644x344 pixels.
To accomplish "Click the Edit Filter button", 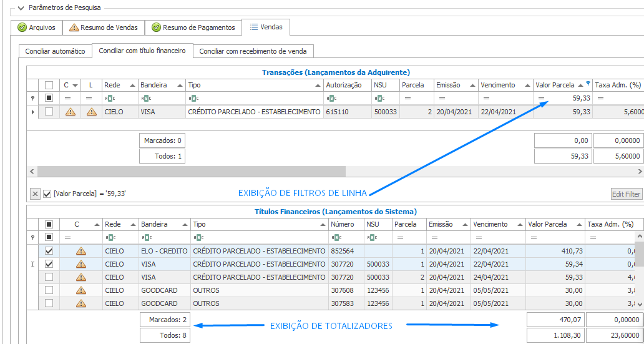I will (626, 194).
